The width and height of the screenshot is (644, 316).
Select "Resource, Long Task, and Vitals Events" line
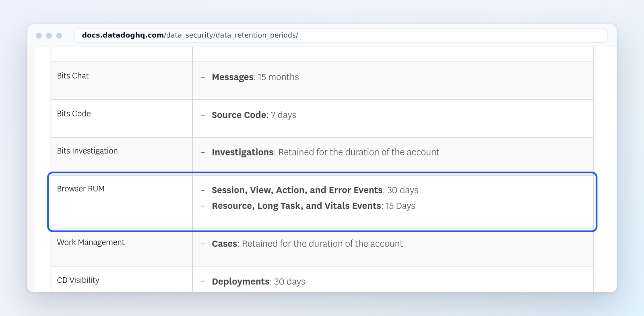pos(314,206)
